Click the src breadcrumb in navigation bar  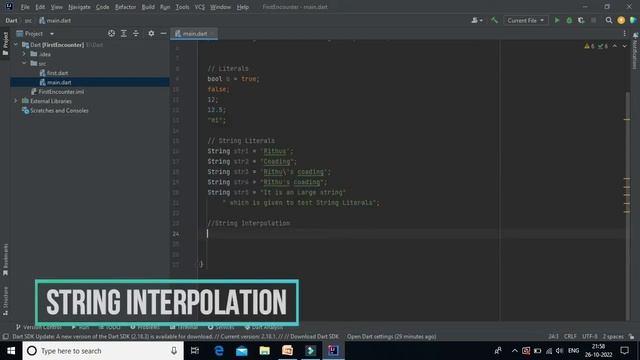pyautogui.click(x=28, y=20)
